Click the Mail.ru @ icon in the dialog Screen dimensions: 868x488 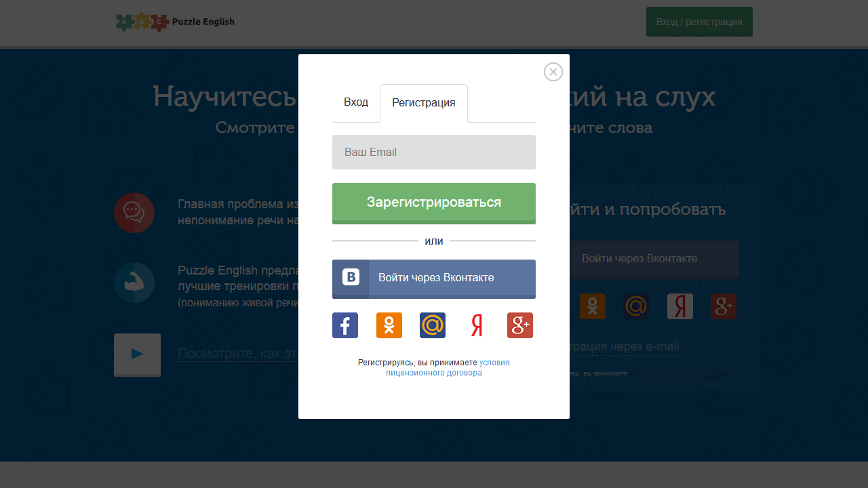(x=433, y=325)
